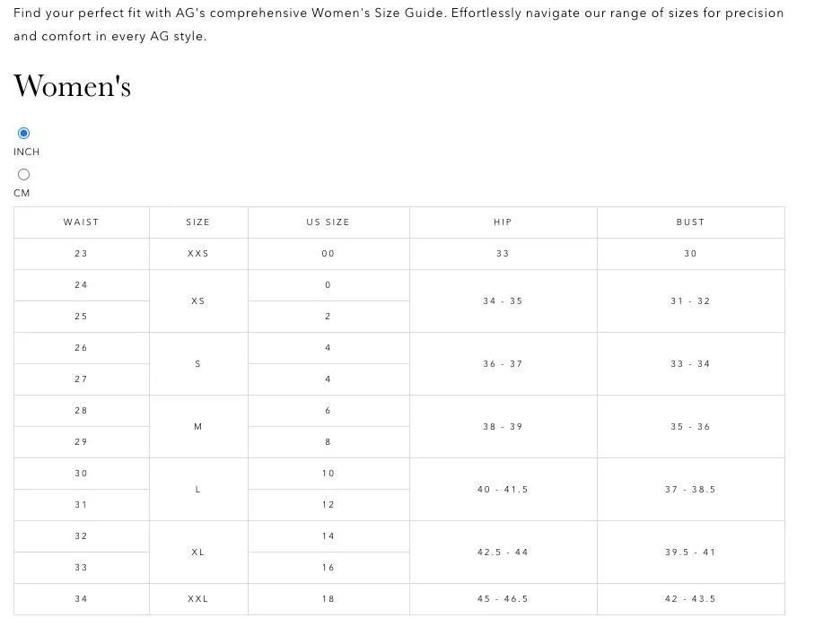Viewport: 823px width, 644px height.
Task: Click the bust 42 - 43.5 cell
Action: click(691, 599)
